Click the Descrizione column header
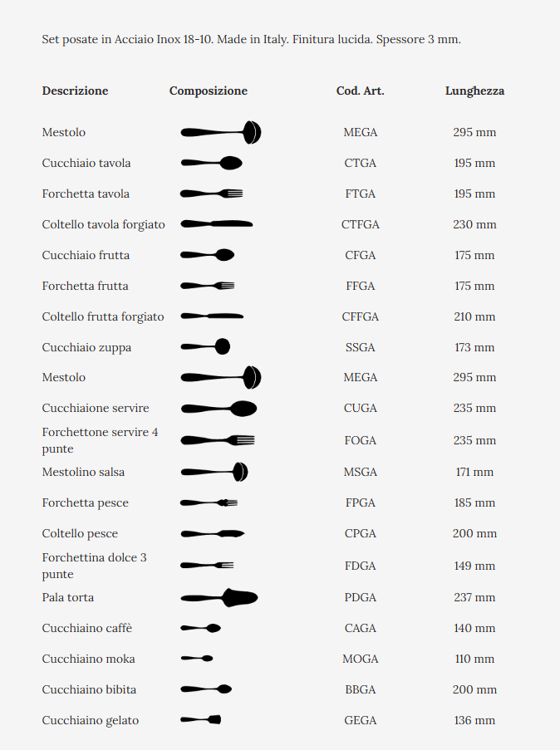Screen dimensions: 560x750 pos(75,91)
